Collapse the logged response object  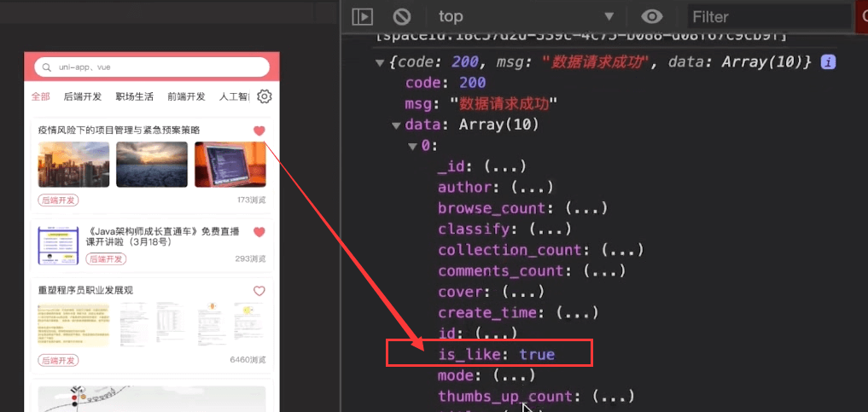coord(380,62)
